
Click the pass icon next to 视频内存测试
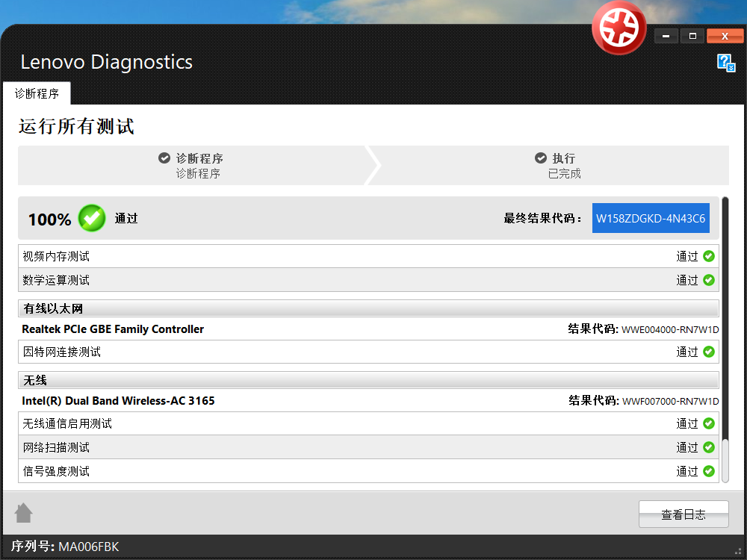coord(708,255)
